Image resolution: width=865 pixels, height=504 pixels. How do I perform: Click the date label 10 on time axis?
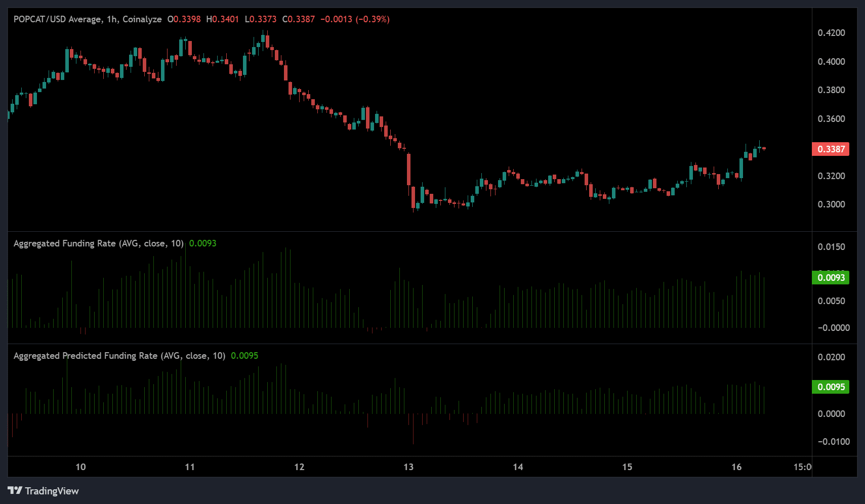80,467
